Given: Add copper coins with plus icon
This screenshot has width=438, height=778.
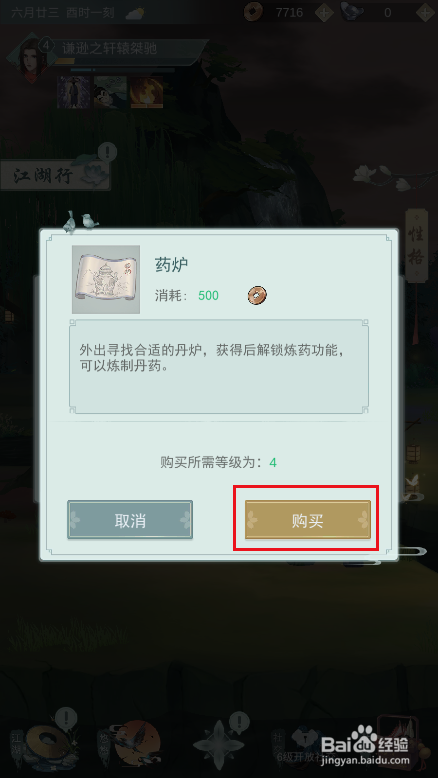Looking at the screenshot, I should point(324,12).
